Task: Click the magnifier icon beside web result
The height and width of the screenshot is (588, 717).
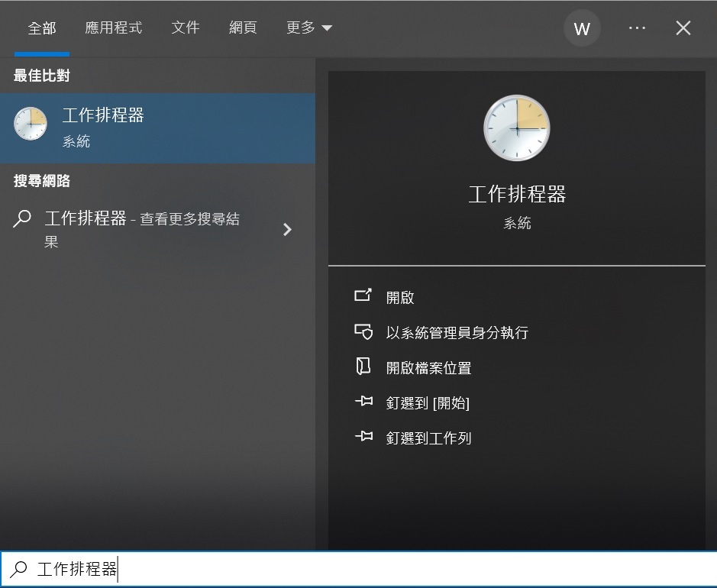Action: pyautogui.click(x=22, y=218)
